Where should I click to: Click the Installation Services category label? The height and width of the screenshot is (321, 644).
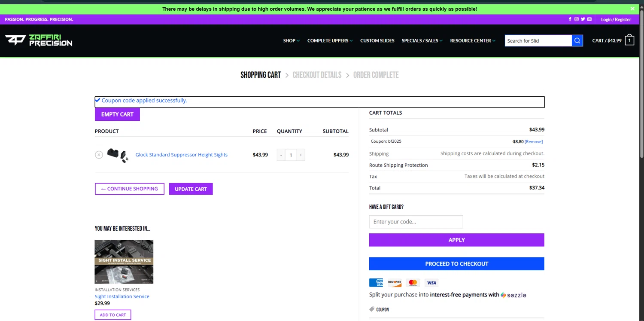(x=117, y=290)
